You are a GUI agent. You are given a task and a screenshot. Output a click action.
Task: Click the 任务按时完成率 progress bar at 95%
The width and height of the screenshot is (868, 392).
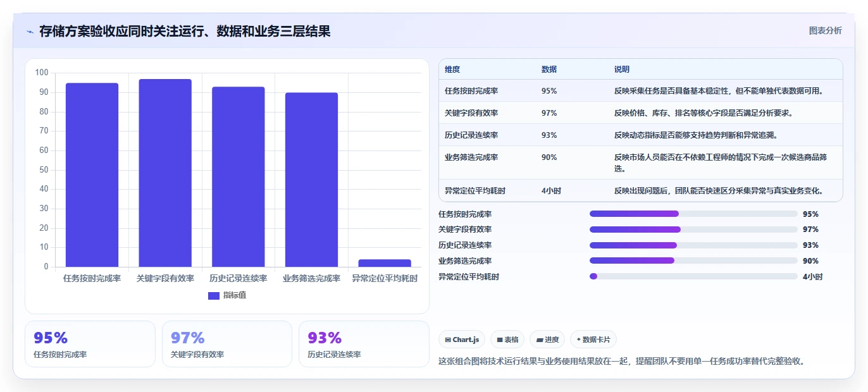[x=693, y=214]
